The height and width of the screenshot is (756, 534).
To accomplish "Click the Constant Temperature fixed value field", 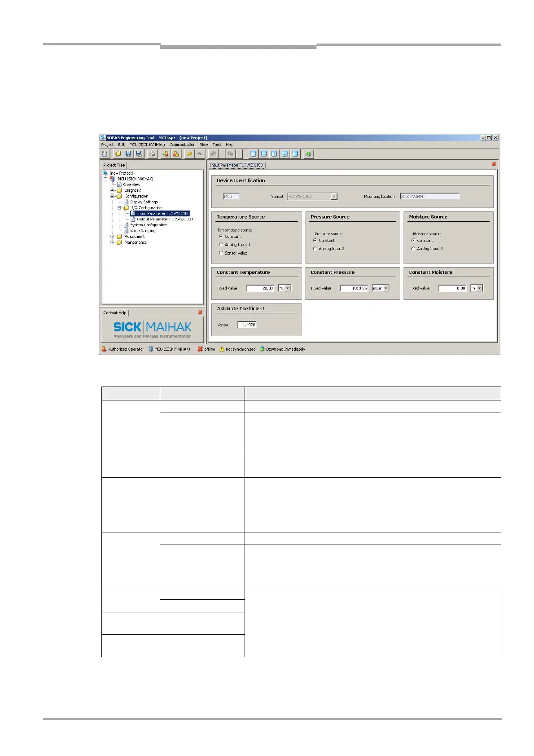I will coord(260,288).
